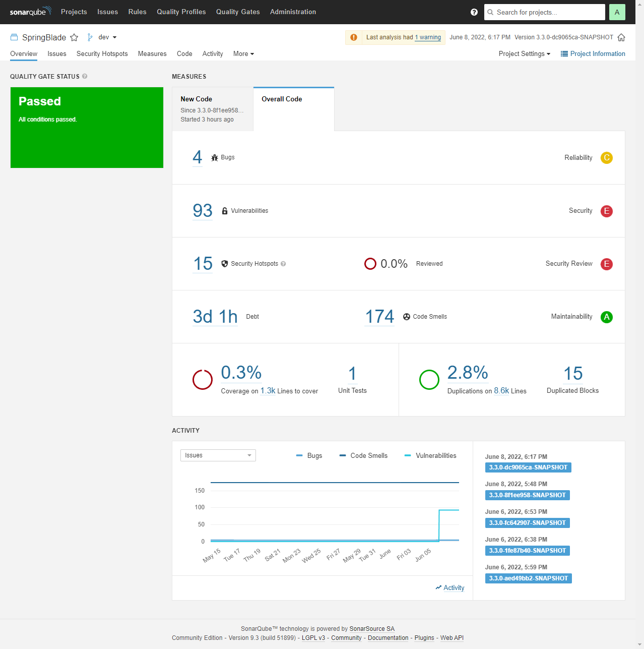The height and width of the screenshot is (649, 644).
Task: Click the green Passed quality gate box
Action: pyautogui.click(x=87, y=128)
